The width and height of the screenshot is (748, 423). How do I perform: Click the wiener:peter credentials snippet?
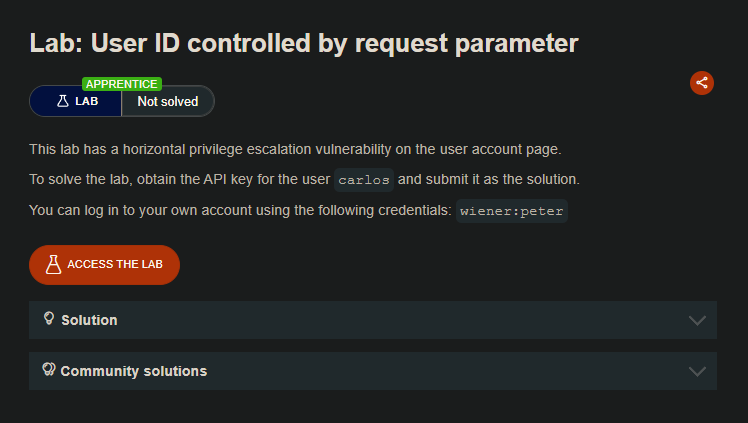(512, 211)
